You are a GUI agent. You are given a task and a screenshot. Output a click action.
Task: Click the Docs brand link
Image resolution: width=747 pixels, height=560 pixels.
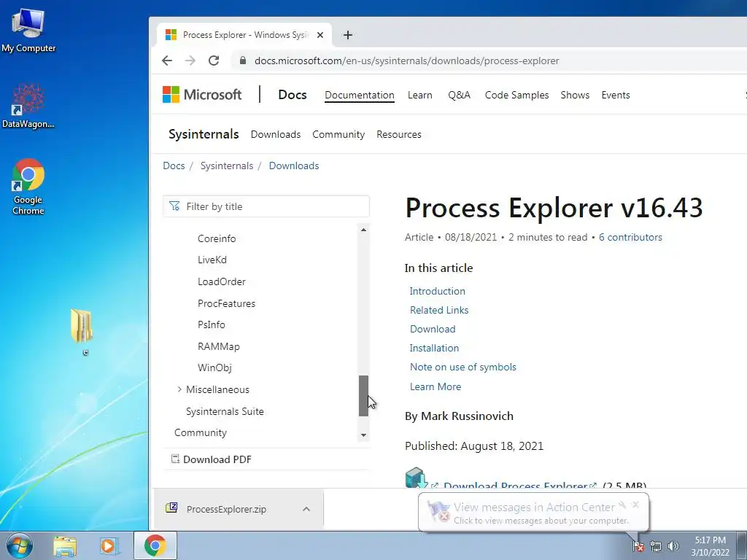(292, 95)
